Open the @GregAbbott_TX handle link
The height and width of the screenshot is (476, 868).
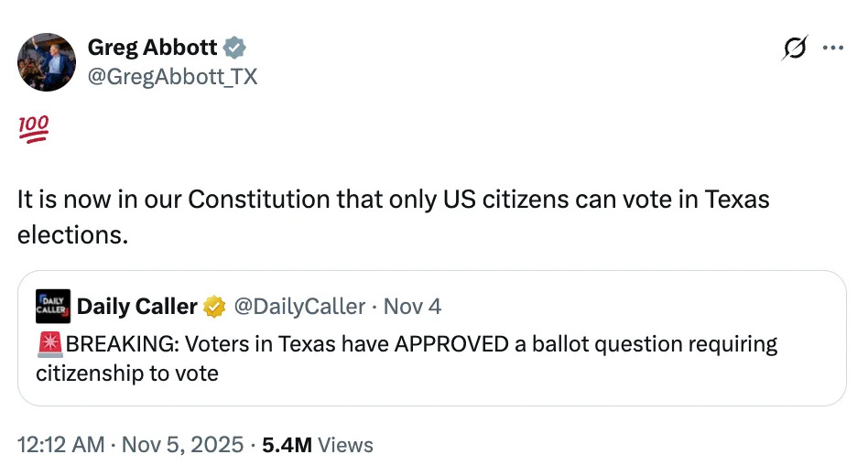pos(172,77)
